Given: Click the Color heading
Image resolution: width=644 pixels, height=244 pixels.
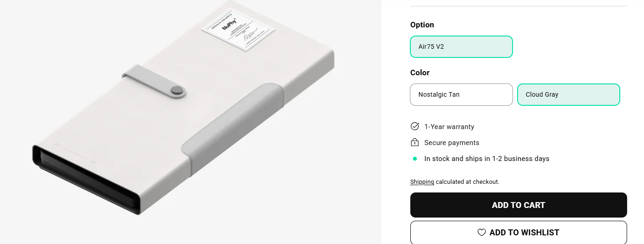Looking at the screenshot, I should tap(420, 73).
